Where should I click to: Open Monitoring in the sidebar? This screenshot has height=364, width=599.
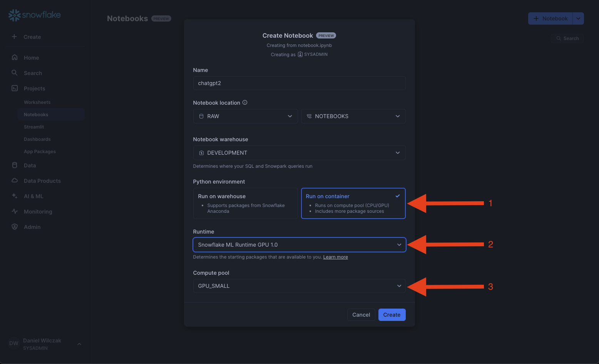[38, 212]
